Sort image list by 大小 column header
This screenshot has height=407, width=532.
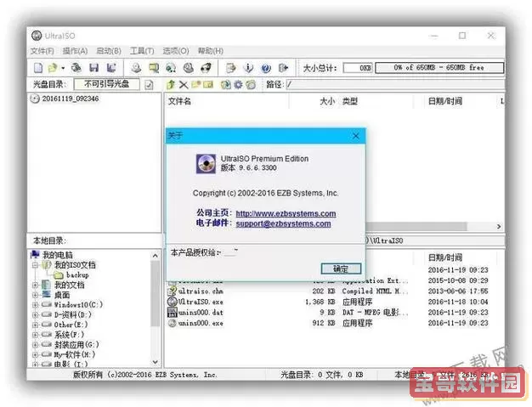314,101
